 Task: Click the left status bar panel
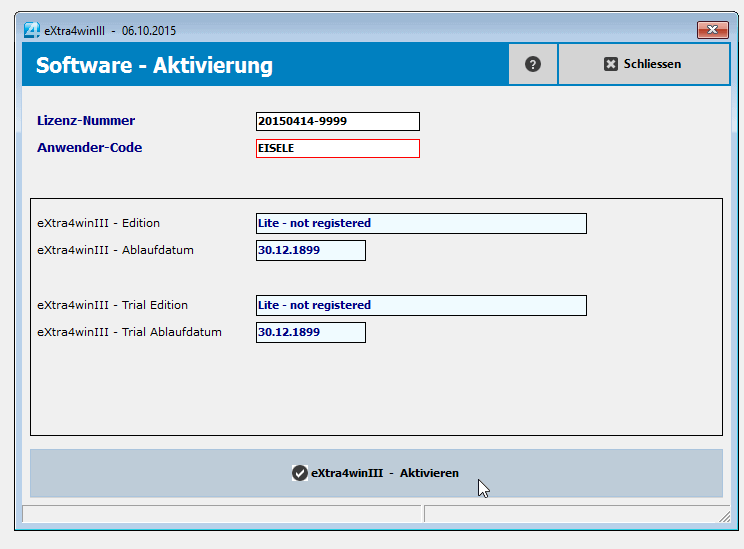220,514
